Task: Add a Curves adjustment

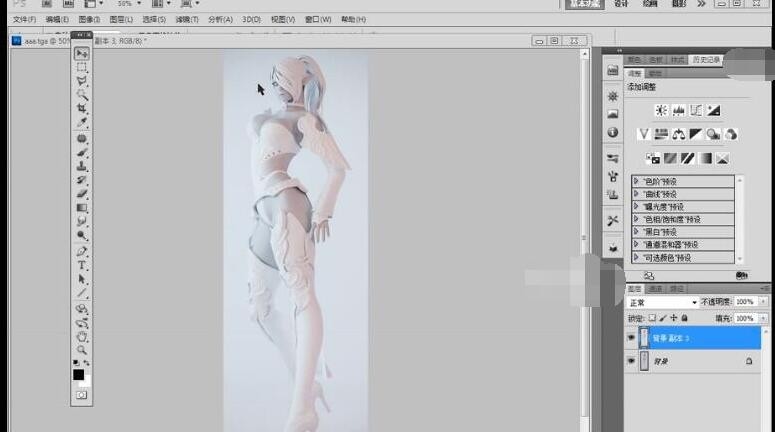Action: [x=696, y=110]
